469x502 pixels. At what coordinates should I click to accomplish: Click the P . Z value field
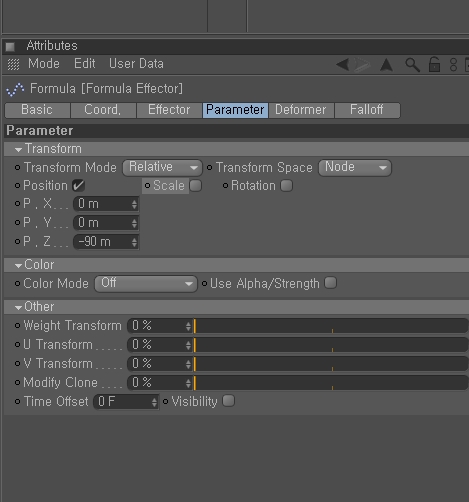click(106, 242)
